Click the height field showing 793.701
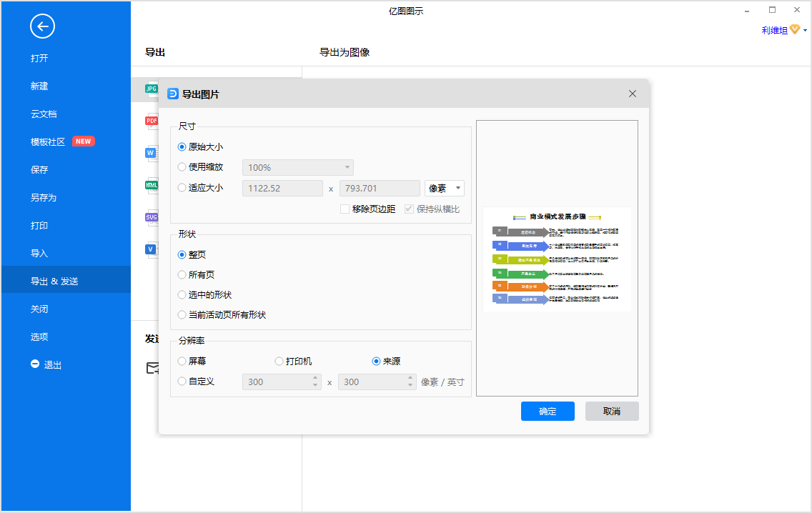 [x=380, y=189]
